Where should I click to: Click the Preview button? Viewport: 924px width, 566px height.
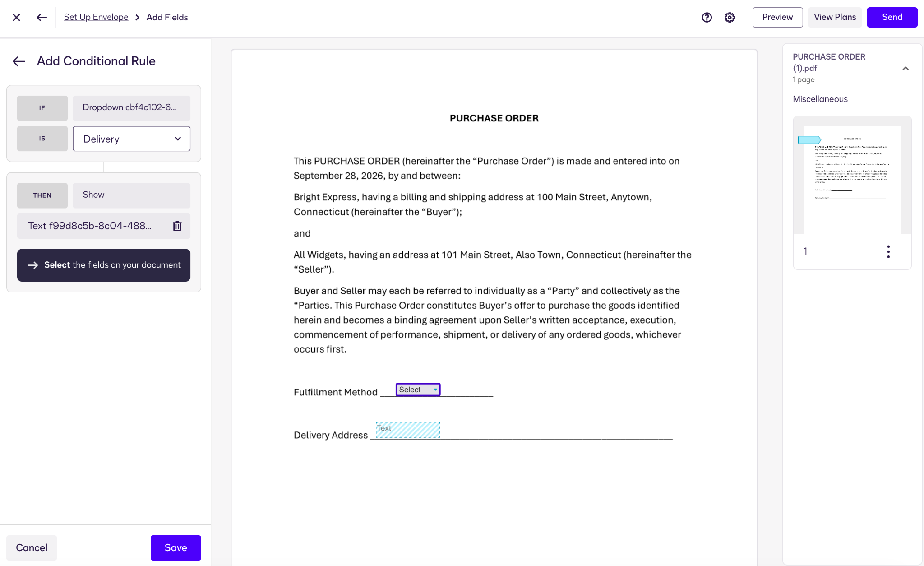click(x=777, y=17)
